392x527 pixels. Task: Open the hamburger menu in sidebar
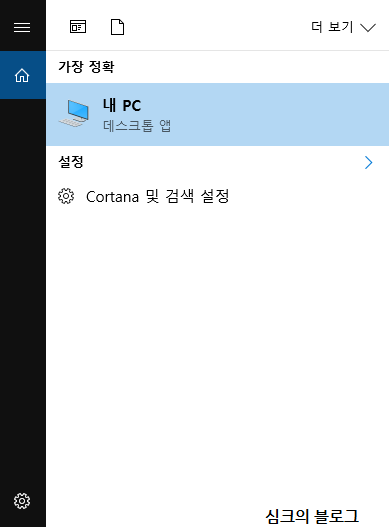22,27
